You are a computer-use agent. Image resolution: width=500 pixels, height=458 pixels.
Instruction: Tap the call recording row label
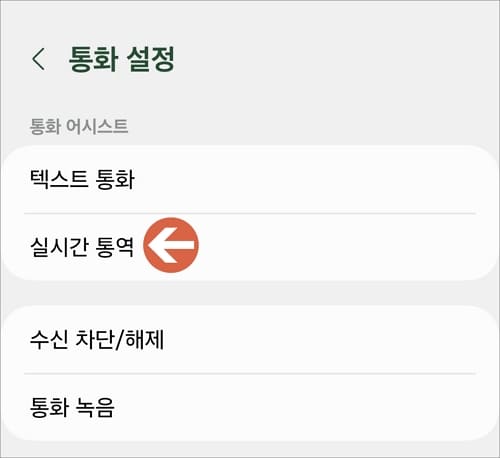coord(72,407)
